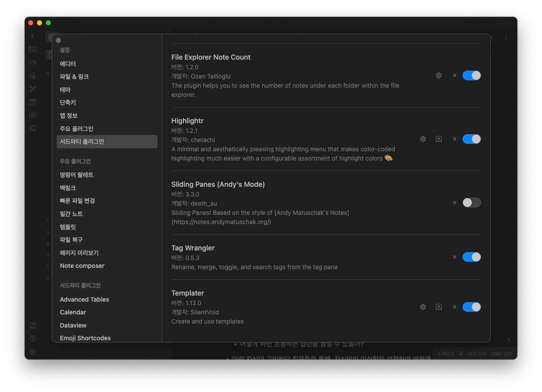Viewport: 542px width, 392px height.
Task: Close the settings modal with round button
Action: point(58,40)
